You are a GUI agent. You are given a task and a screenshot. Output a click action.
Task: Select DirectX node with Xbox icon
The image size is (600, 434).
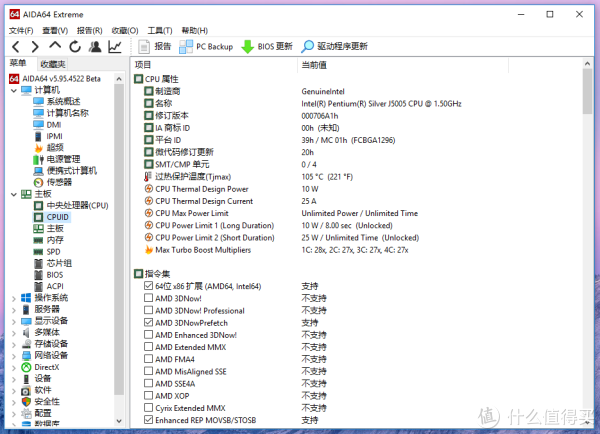point(40,367)
